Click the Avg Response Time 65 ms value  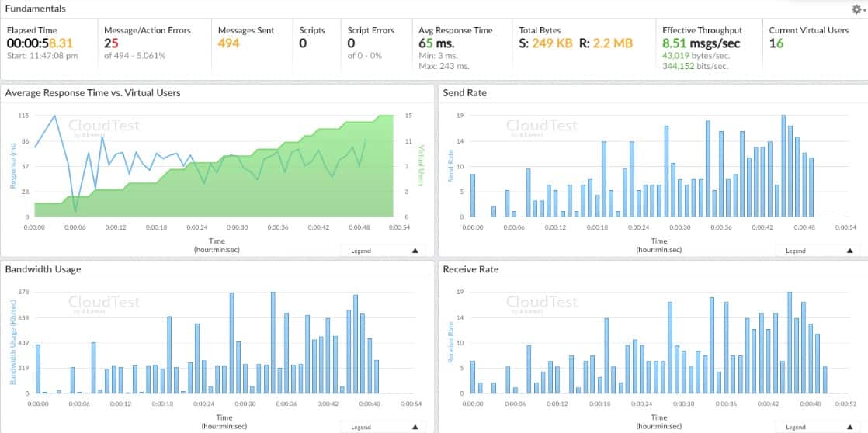(x=436, y=43)
